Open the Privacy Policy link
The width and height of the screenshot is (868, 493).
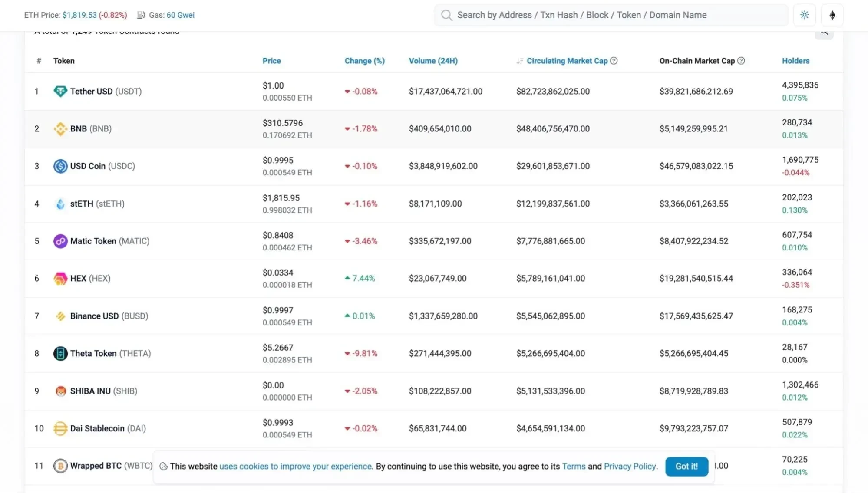tap(630, 467)
